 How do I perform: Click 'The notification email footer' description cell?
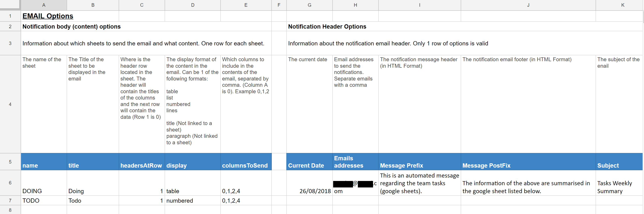[x=528, y=104]
